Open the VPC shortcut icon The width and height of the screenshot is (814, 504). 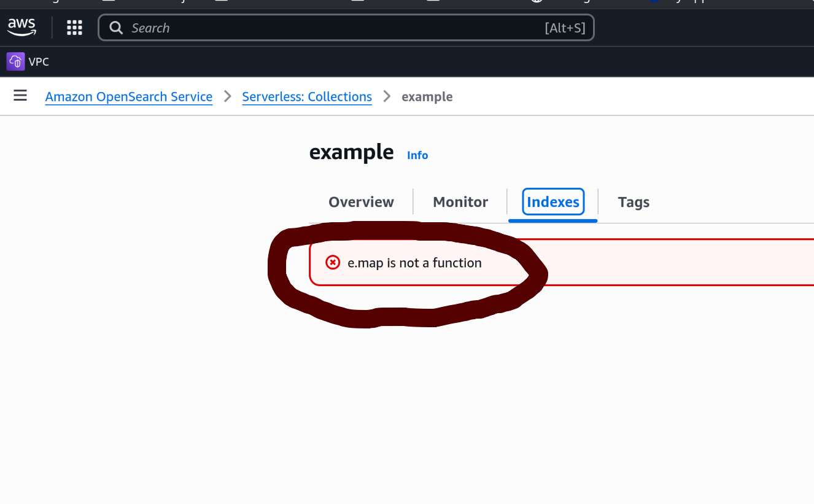(x=16, y=61)
